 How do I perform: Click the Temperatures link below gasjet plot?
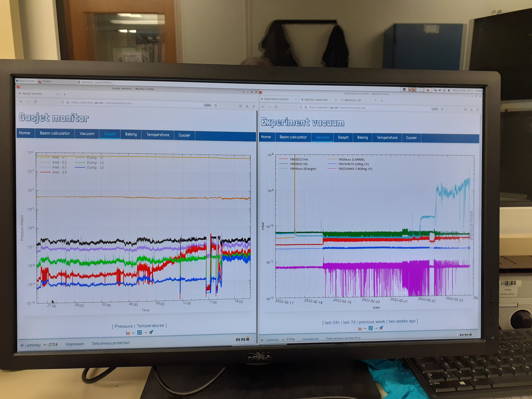point(150,326)
